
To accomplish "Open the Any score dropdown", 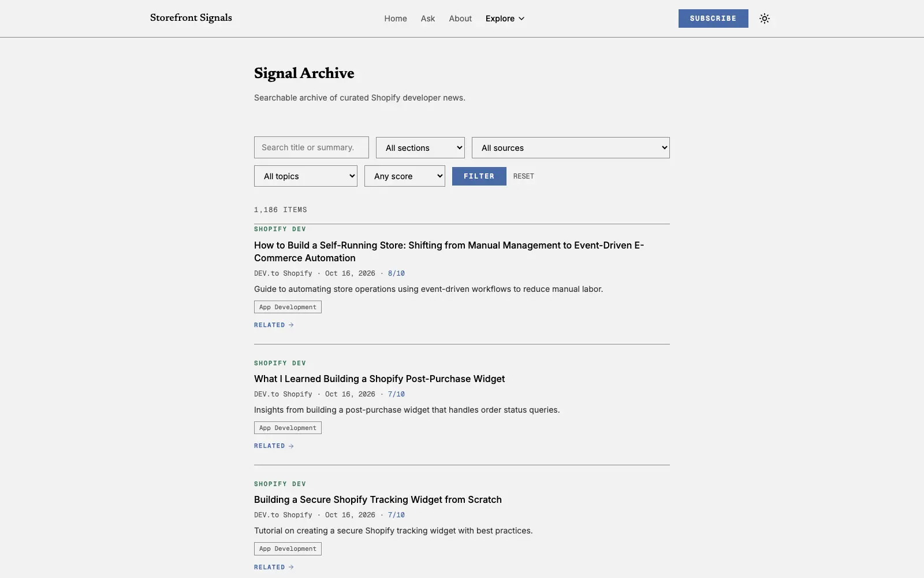I will pyautogui.click(x=405, y=176).
